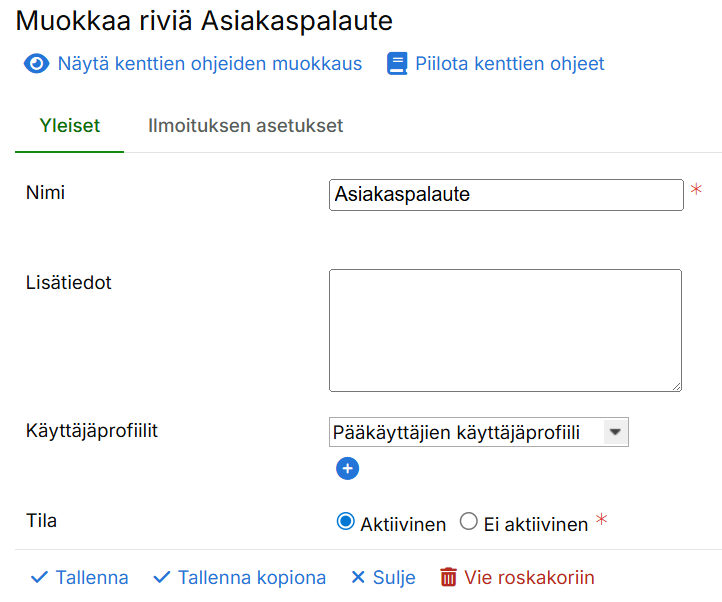Image resolution: width=722 pixels, height=602 pixels.
Task: Click the Tallenna kopiona link text
Action: (x=252, y=577)
